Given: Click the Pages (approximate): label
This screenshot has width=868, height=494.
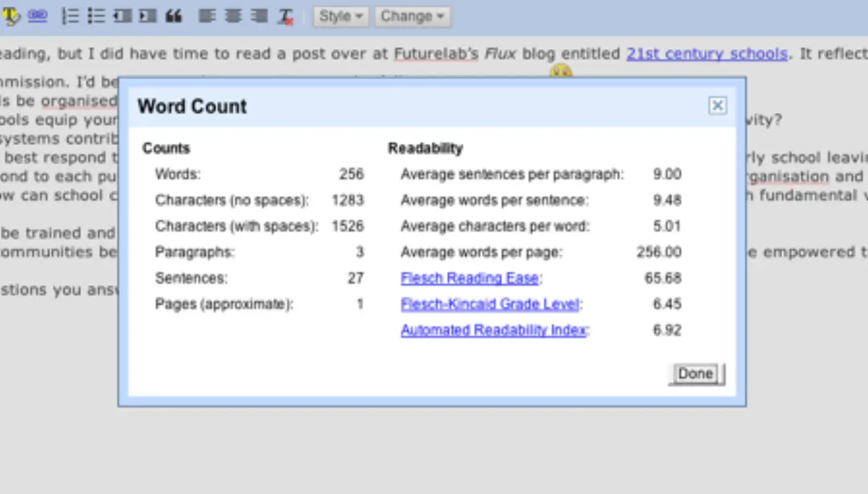Looking at the screenshot, I should (x=224, y=304).
